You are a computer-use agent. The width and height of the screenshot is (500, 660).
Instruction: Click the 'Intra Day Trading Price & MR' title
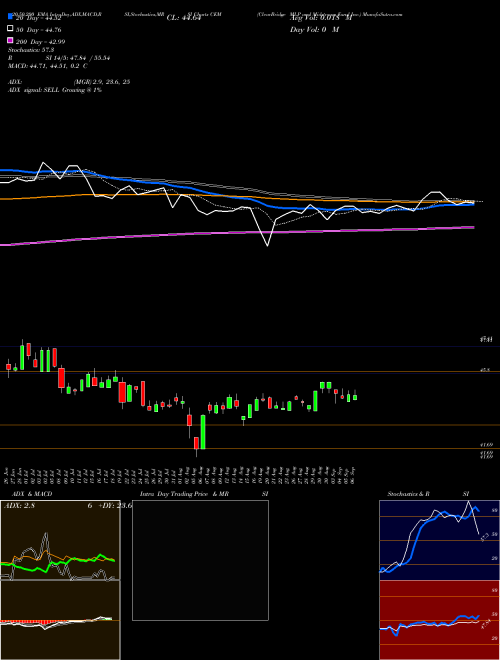click(185, 494)
